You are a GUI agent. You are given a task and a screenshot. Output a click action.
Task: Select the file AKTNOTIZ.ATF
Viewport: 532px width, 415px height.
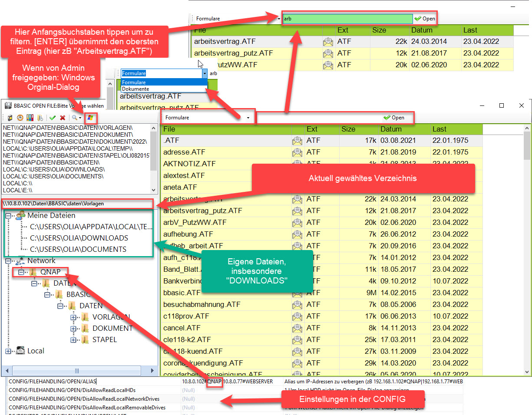[189, 164]
